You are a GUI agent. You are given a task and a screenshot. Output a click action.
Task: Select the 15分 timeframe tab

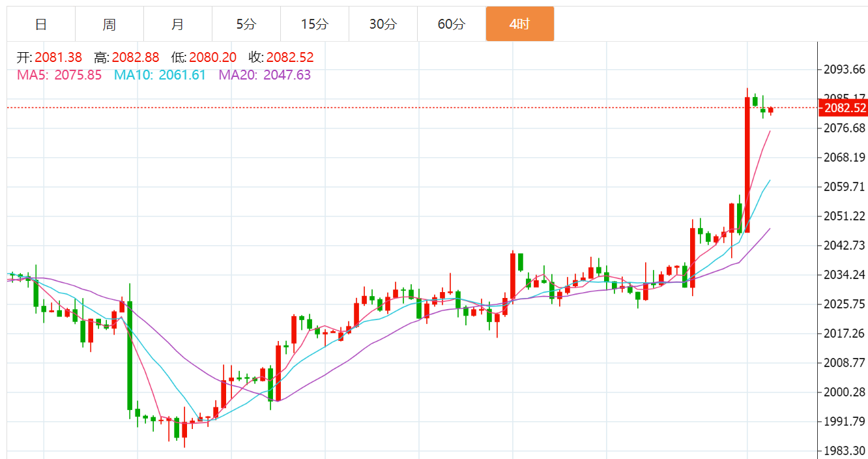pyautogui.click(x=315, y=24)
